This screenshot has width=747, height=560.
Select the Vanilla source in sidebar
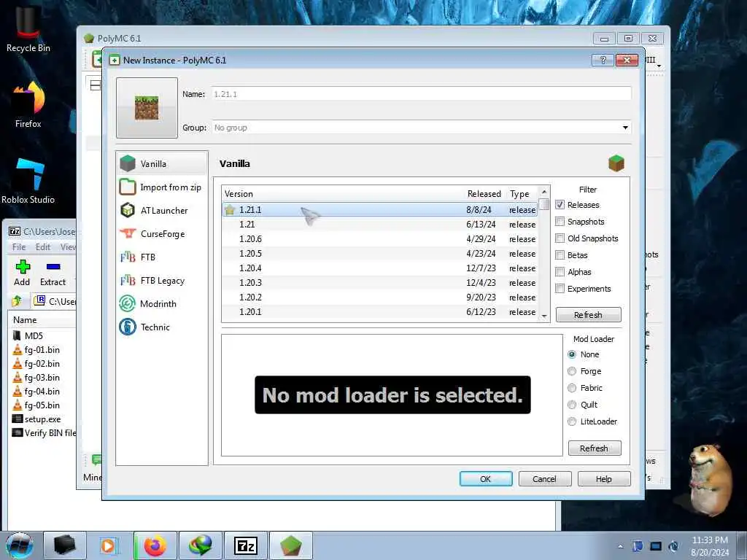tap(161, 164)
